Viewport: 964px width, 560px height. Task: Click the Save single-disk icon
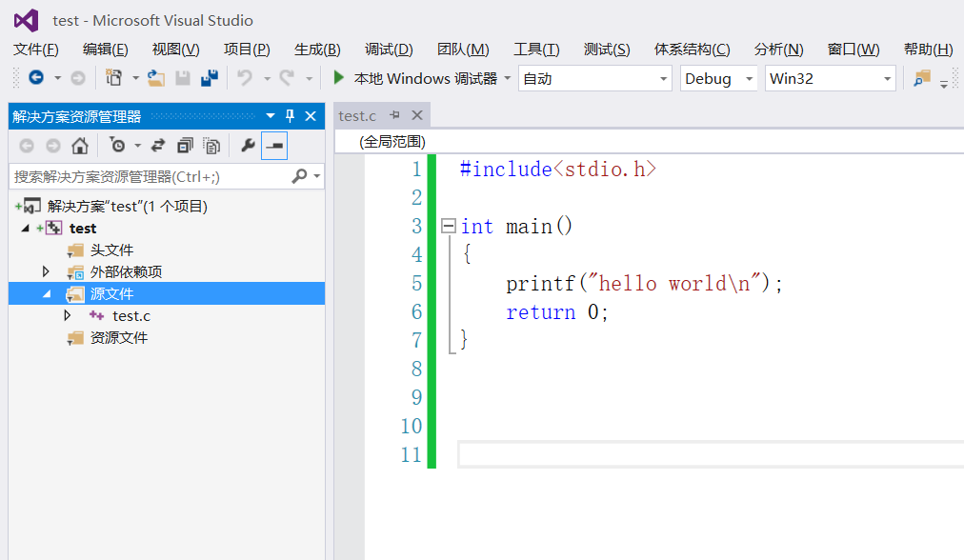[x=183, y=78]
